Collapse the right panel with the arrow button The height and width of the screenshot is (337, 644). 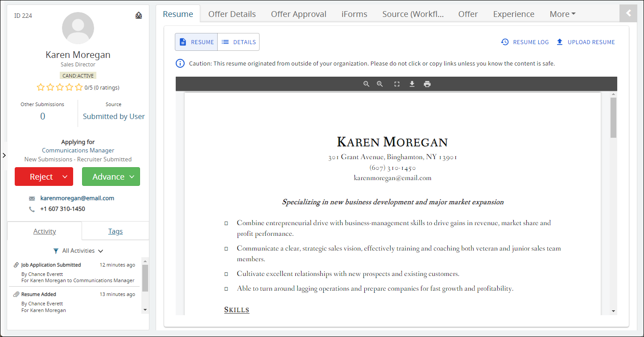(x=629, y=13)
